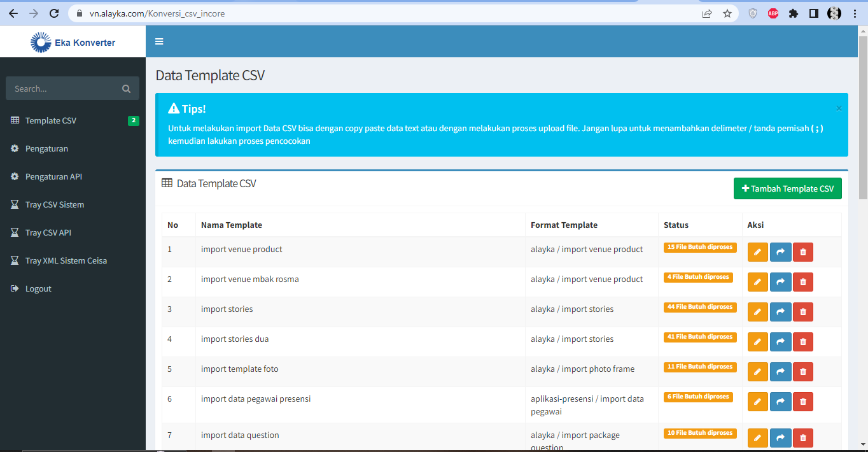
Task: Click the '4 File Butuh diproses' badge
Action: tap(698, 277)
